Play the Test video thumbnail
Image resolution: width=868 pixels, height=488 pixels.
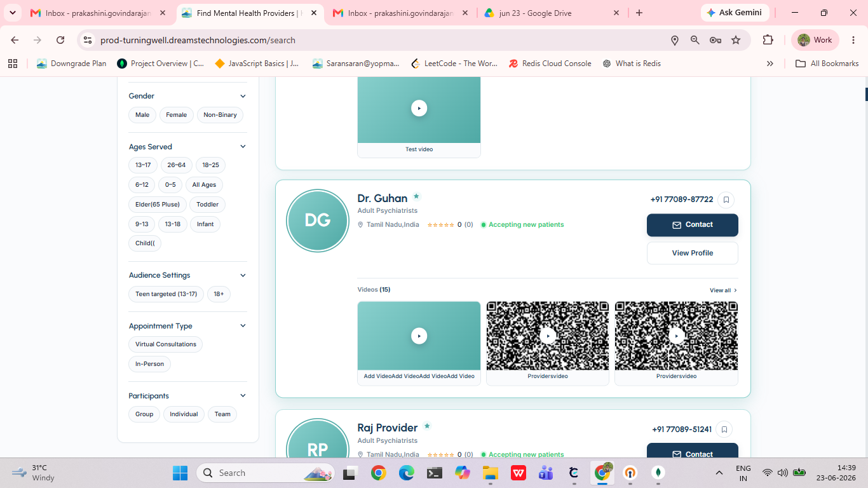pos(419,108)
